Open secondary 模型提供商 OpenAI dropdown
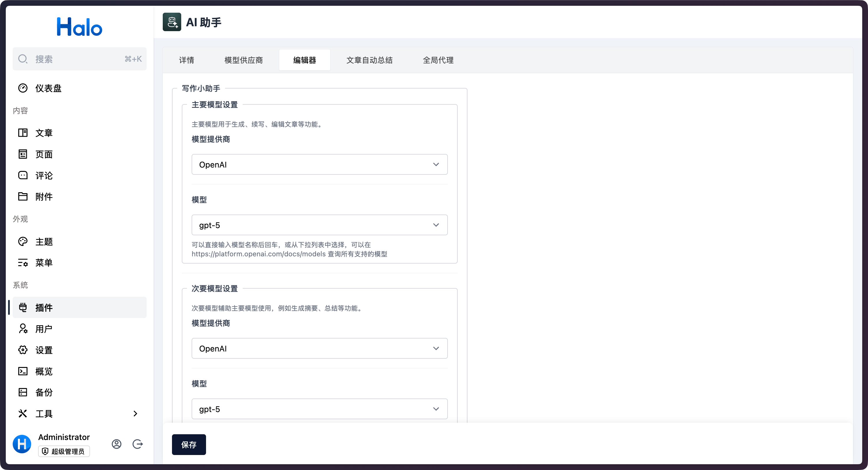868x470 pixels. point(319,348)
